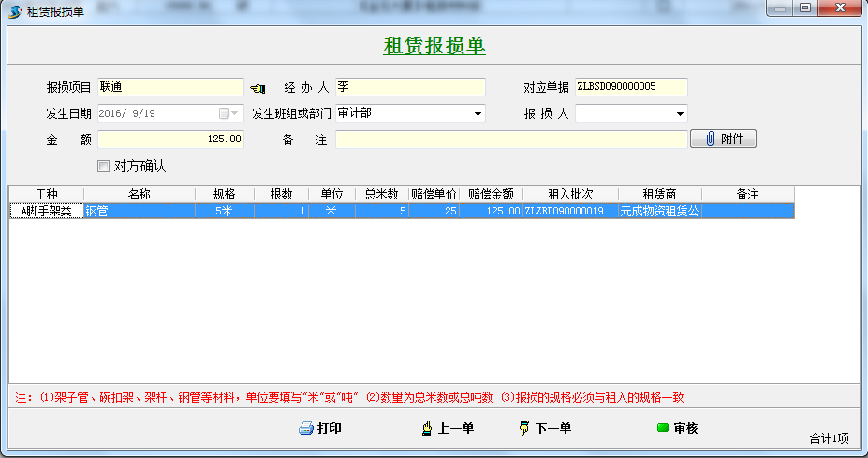The height and width of the screenshot is (458, 868).
Task: Click the 租赁商 column header
Action: (659, 194)
